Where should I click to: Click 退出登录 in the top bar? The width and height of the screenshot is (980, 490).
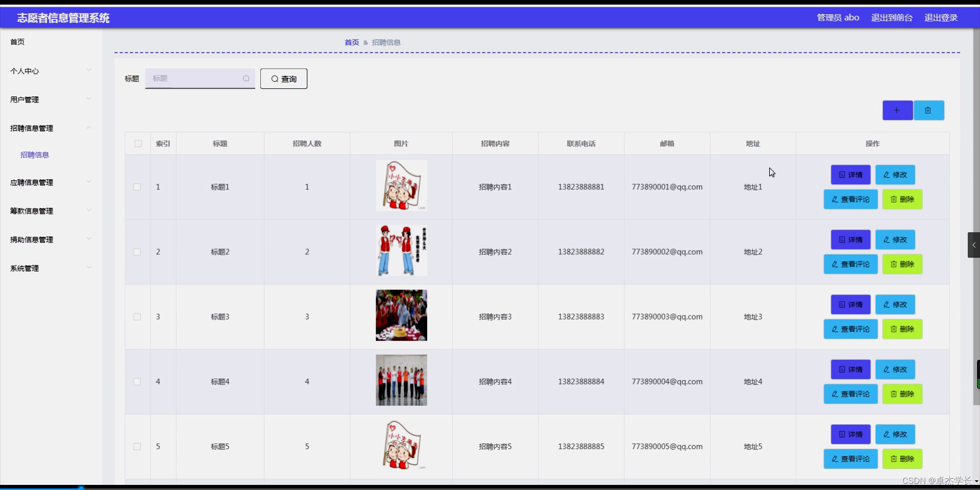941,17
